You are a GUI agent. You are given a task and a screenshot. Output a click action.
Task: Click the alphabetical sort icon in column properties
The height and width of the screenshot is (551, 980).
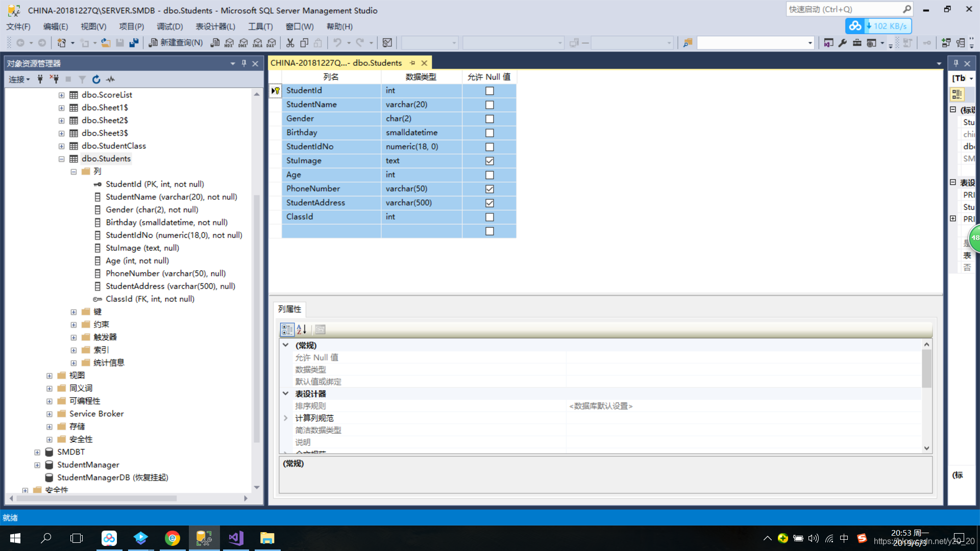pos(302,330)
